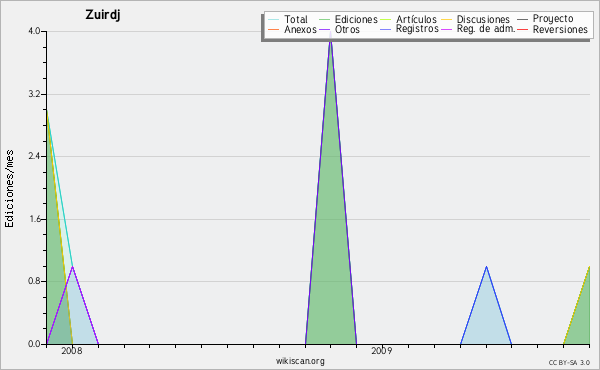The image size is (600, 370).
Task: Click the 2.4 y-axis label
Action: [34, 156]
